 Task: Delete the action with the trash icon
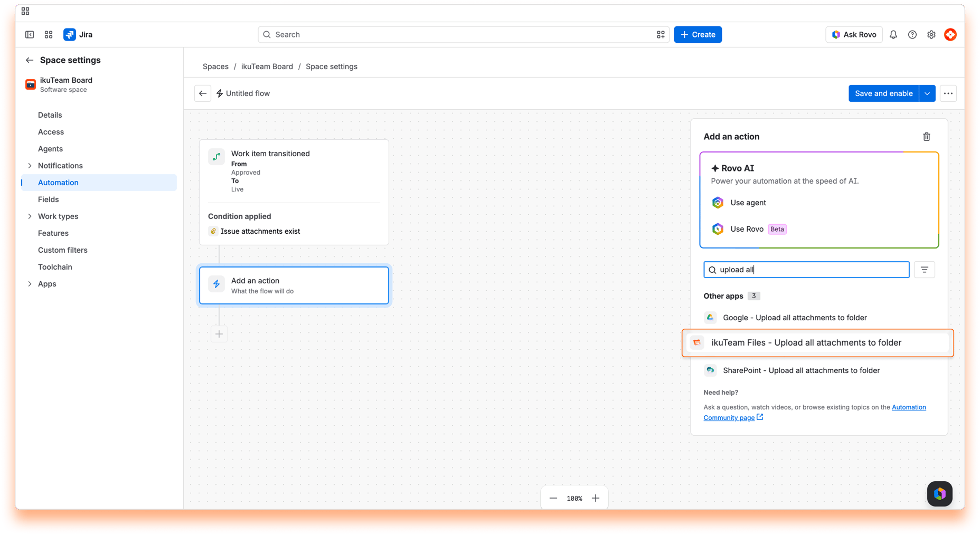tap(927, 137)
